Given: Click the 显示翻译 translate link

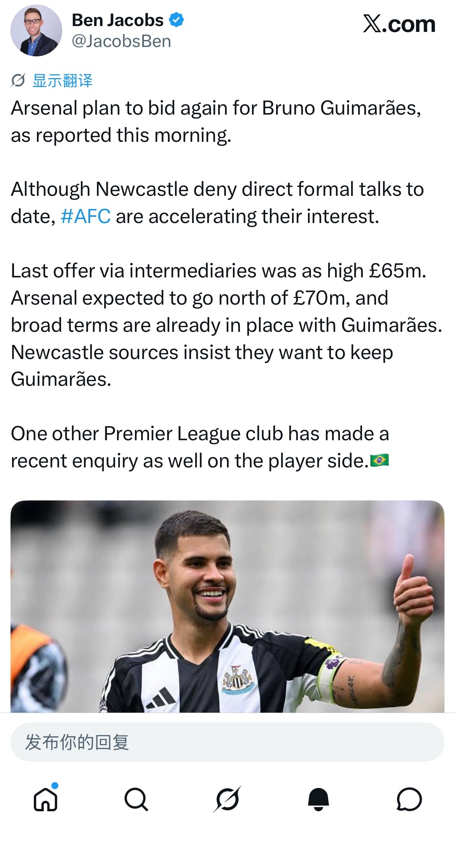Looking at the screenshot, I should coord(63,80).
